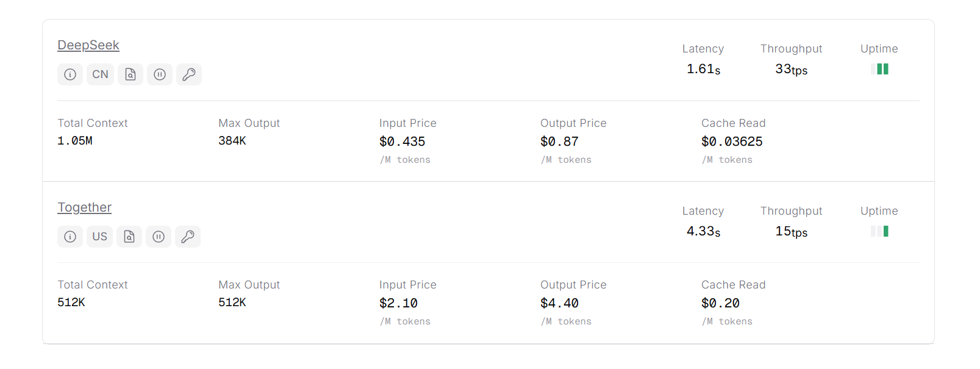Viewport: 980px width, 369px height.
Task: Open DeepSeek's data policy document icon
Action: pyautogui.click(x=131, y=74)
